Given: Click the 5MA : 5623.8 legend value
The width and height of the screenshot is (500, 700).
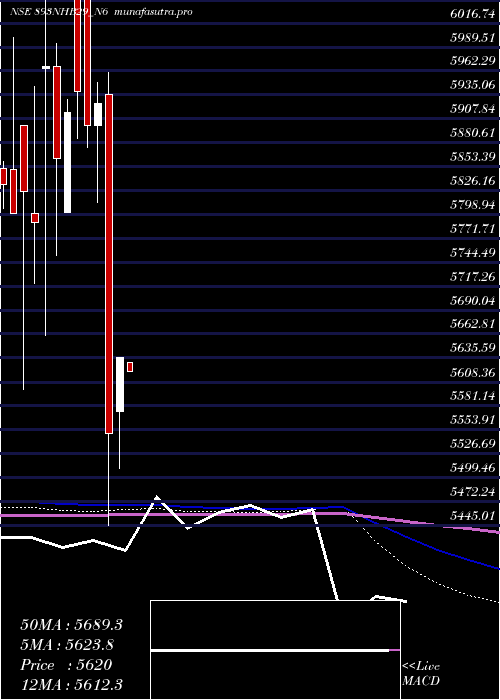Looking at the screenshot, I should pos(67,645).
